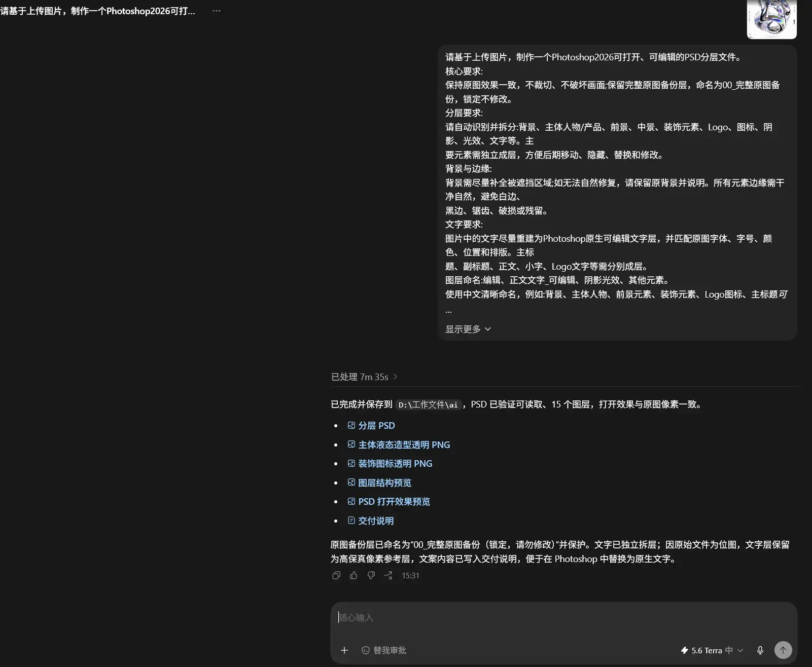Open 交付说明 document link
This screenshot has width=812, height=667.
coord(376,521)
